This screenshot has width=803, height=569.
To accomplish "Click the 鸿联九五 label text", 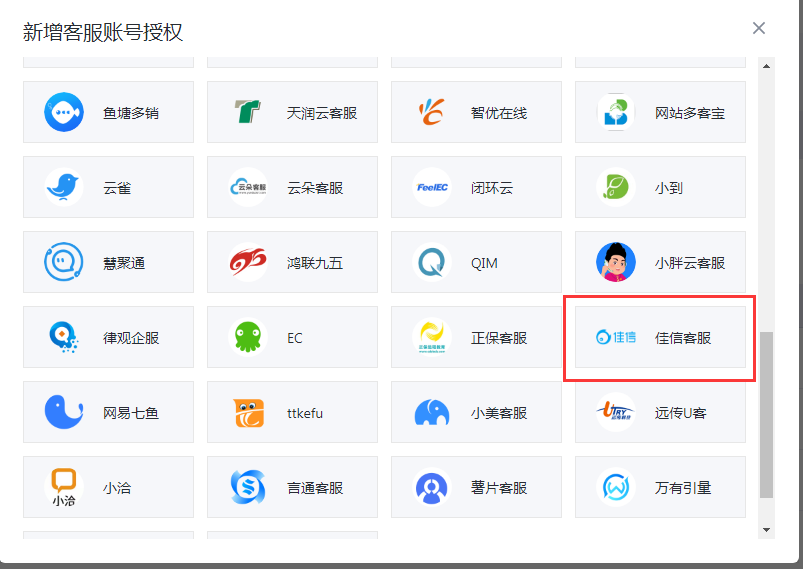I will click(315, 263).
